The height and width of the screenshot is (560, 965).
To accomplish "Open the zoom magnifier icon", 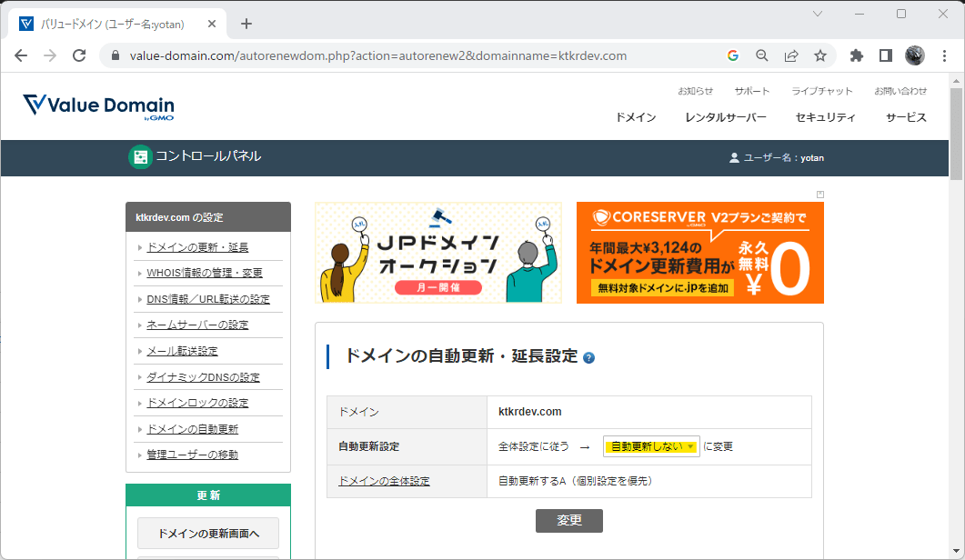I will pyautogui.click(x=762, y=56).
